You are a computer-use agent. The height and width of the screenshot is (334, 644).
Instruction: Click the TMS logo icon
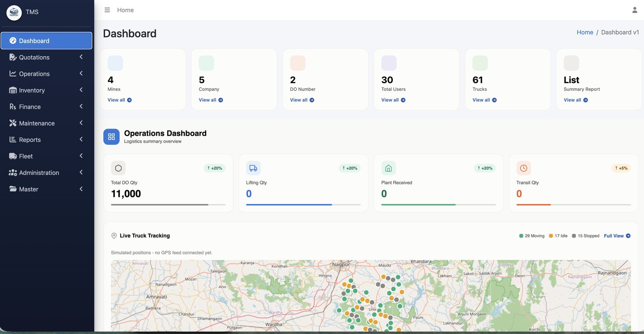pos(14,13)
